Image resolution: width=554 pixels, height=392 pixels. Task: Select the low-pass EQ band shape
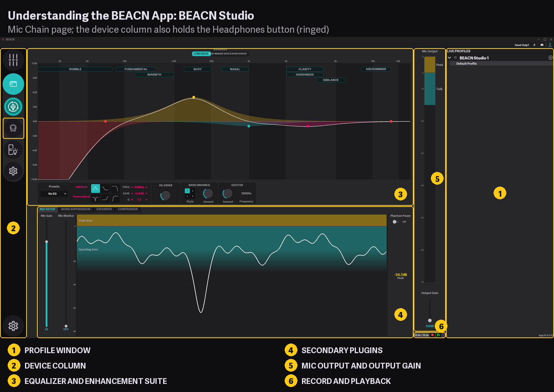click(115, 188)
